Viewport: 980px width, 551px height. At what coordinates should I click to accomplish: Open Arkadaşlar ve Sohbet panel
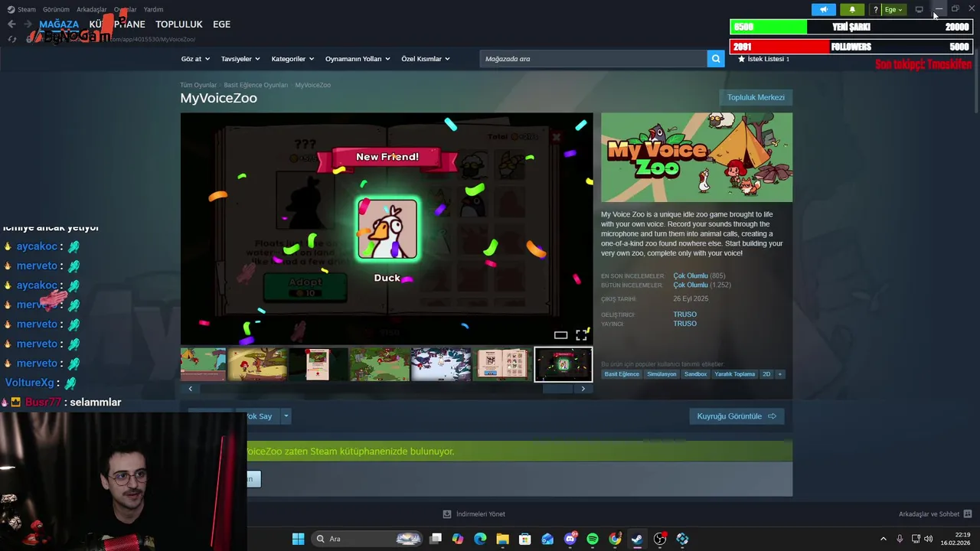click(x=935, y=514)
